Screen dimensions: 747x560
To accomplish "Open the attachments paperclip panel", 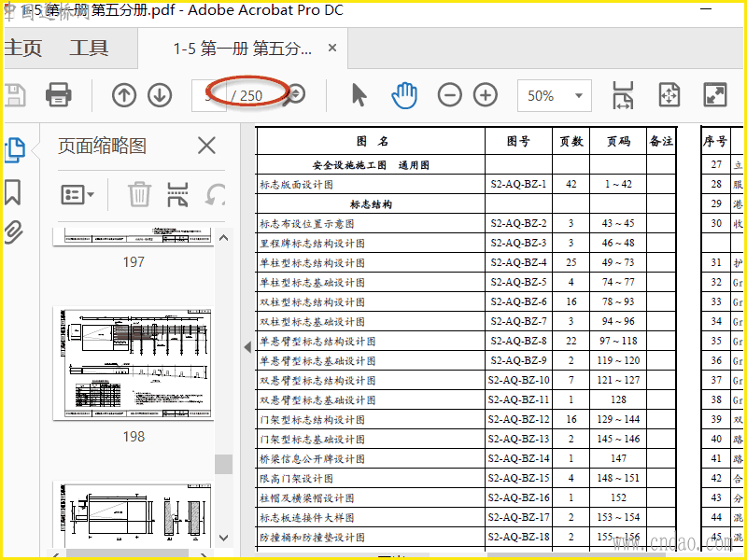I will pyautogui.click(x=13, y=231).
